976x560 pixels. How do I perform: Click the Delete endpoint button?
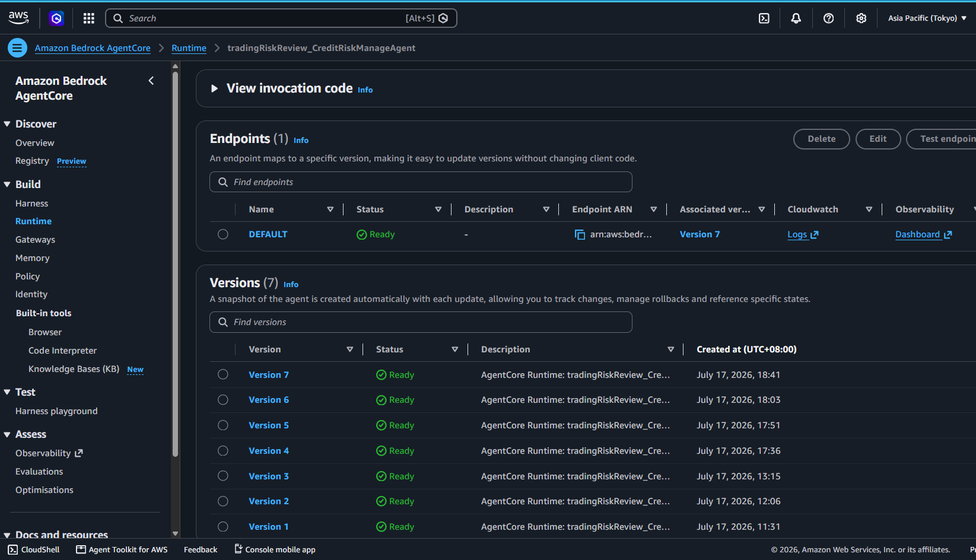tap(822, 139)
